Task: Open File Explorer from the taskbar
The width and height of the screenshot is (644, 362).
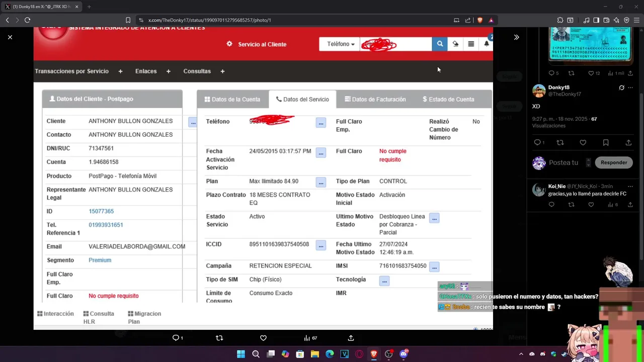Action: 315,354
